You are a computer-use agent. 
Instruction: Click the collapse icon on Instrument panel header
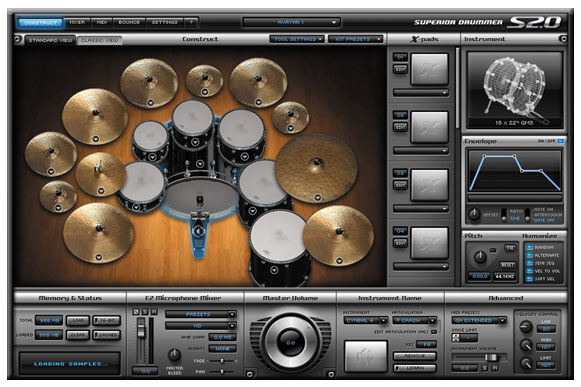tap(562, 39)
